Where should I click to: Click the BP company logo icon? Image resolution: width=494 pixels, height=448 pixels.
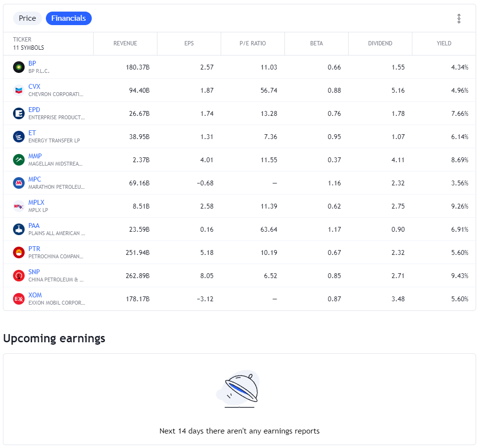18,67
